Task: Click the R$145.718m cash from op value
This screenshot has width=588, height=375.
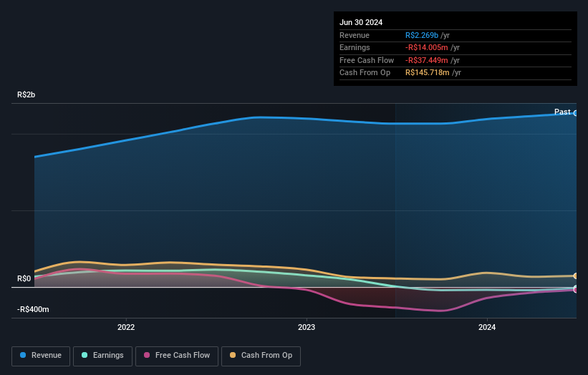Action: [427, 73]
